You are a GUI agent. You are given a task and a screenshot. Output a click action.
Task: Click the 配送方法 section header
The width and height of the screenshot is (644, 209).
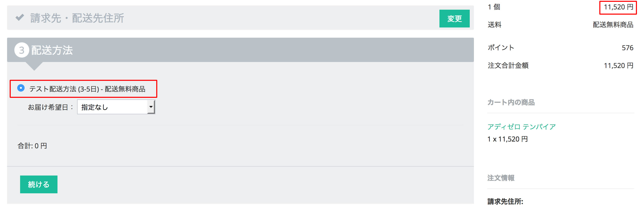(x=52, y=50)
